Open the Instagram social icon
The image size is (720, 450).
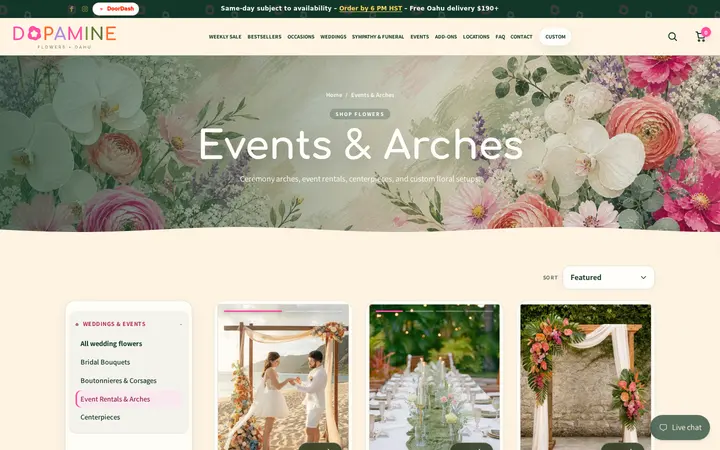pyautogui.click(x=85, y=9)
